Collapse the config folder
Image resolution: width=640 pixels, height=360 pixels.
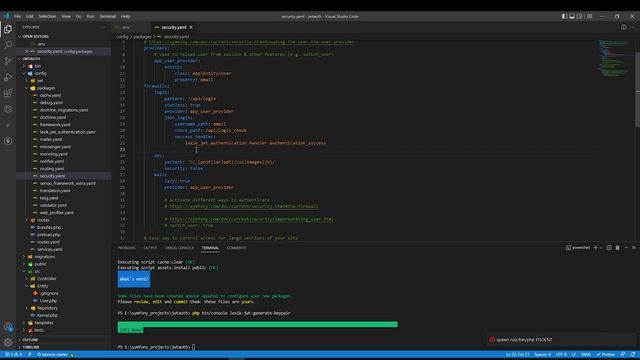(x=40, y=73)
